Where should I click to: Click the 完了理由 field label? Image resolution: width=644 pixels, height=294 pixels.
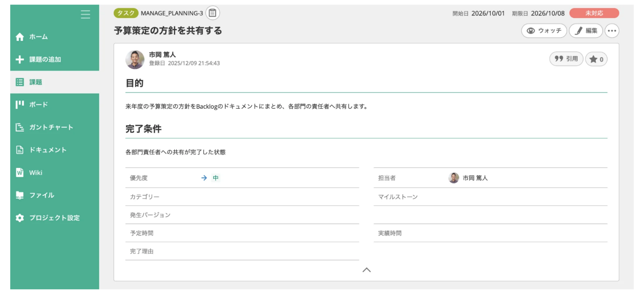click(x=142, y=251)
